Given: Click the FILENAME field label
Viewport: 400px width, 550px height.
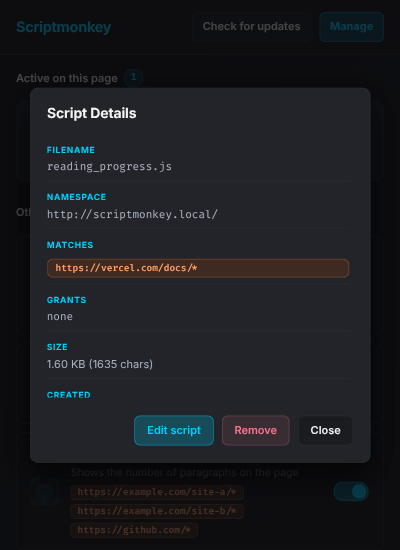Looking at the screenshot, I should click(71, 150).
